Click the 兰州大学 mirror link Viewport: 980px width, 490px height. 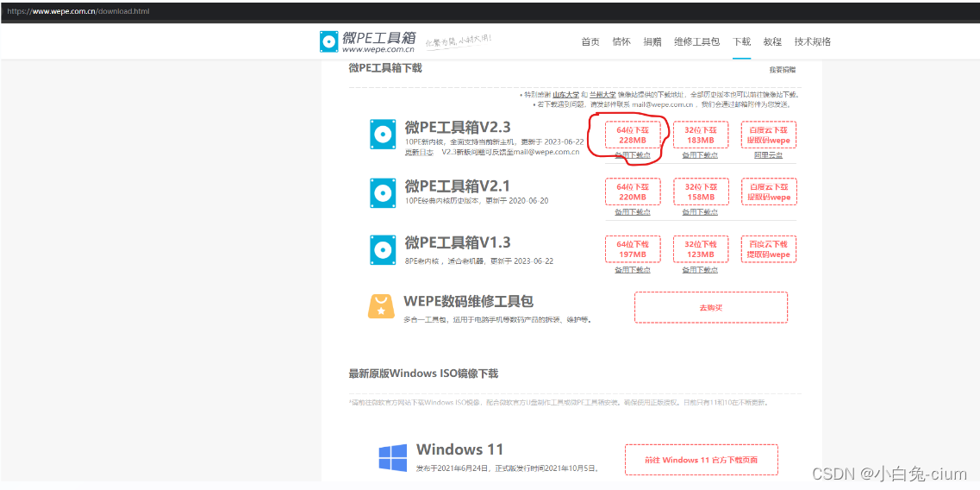click(x=602, y=95)
